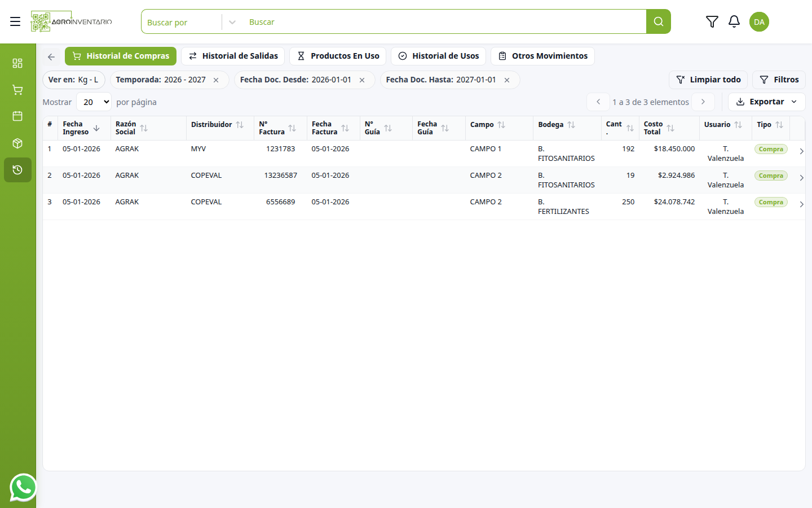Open the Exportar dropdown
Viewport: 812px width, 508px height.
766,102
